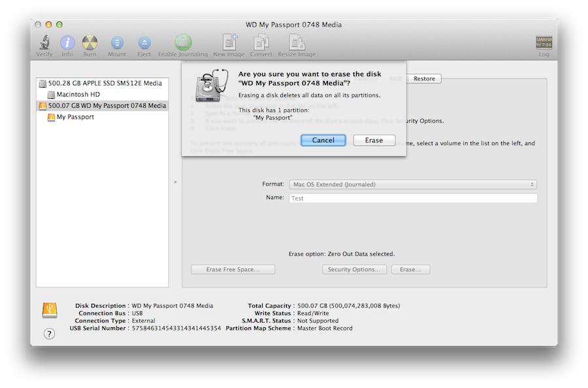
Task: Select the Macintosh HD volume
Action: click(103, 95)
